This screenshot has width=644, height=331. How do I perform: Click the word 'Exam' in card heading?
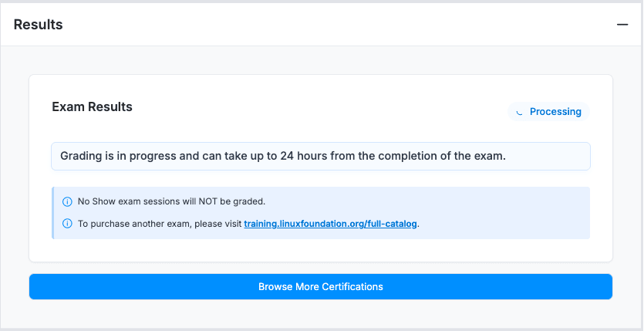(x=67, y=107)
